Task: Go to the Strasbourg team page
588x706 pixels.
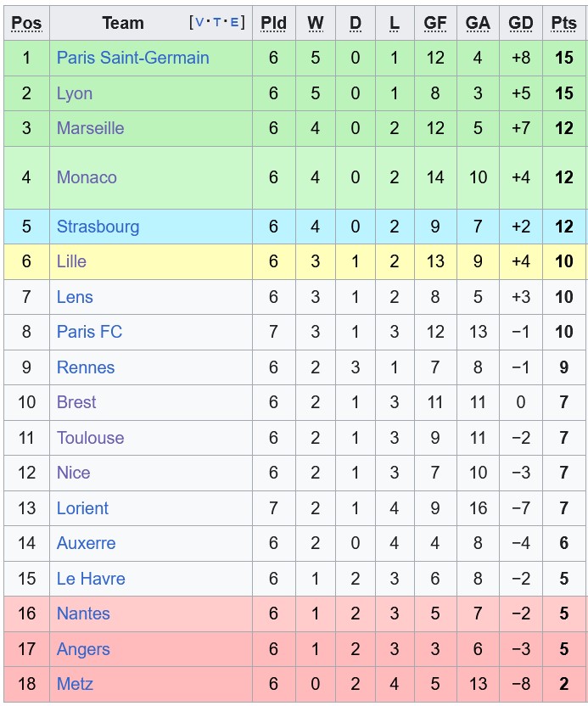Action: click(x=98, y=227)
